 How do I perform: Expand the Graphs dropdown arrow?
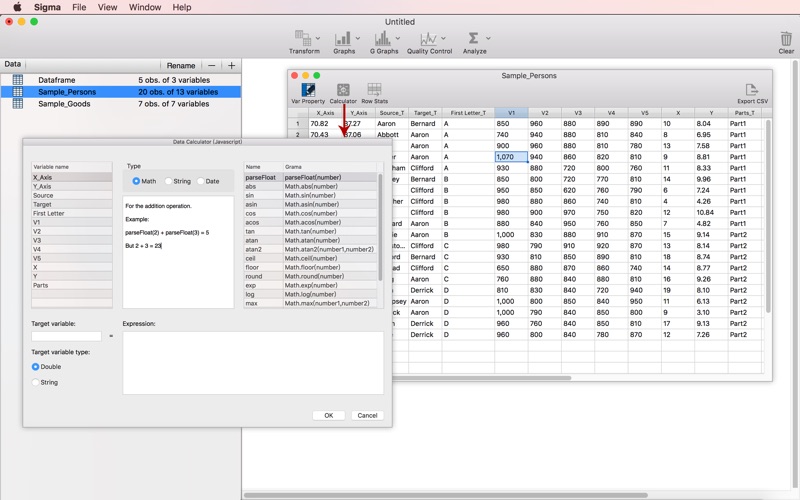click(358, 38)
